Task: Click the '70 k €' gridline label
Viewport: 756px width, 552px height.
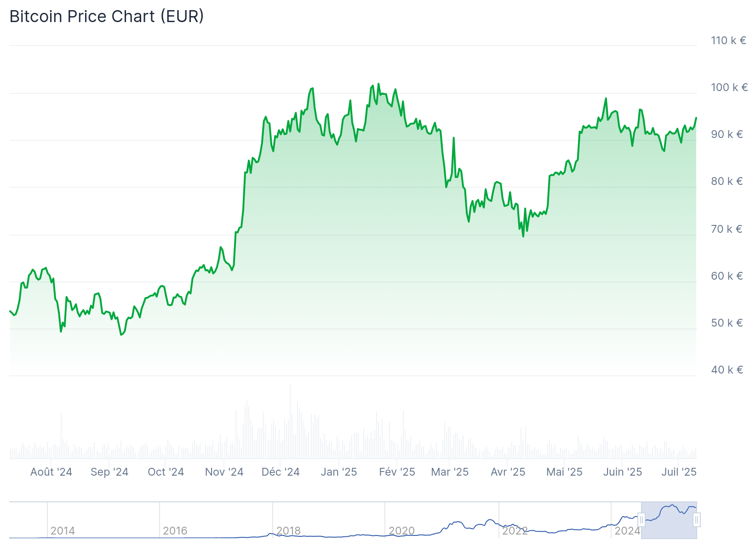Action: tap(727, 229)
